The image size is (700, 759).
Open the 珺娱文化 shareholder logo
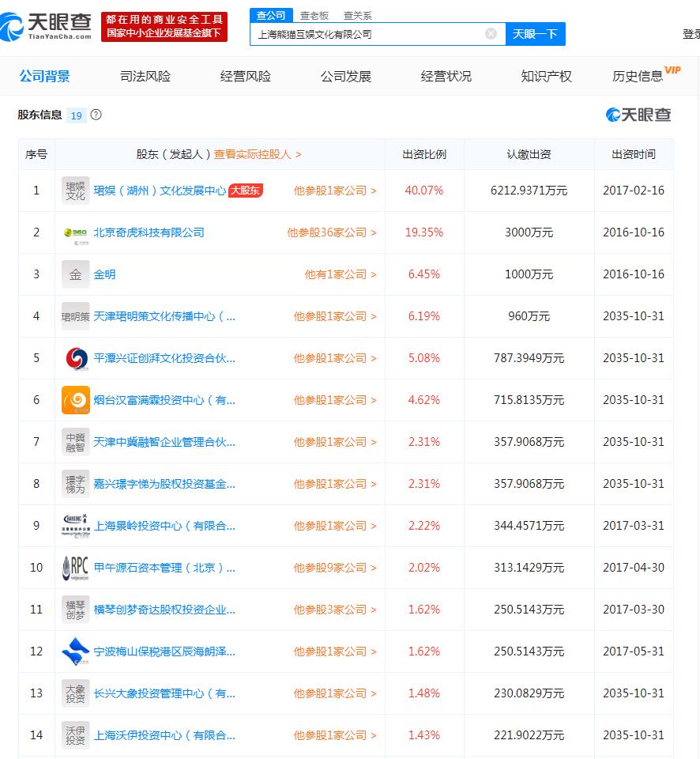76,191
